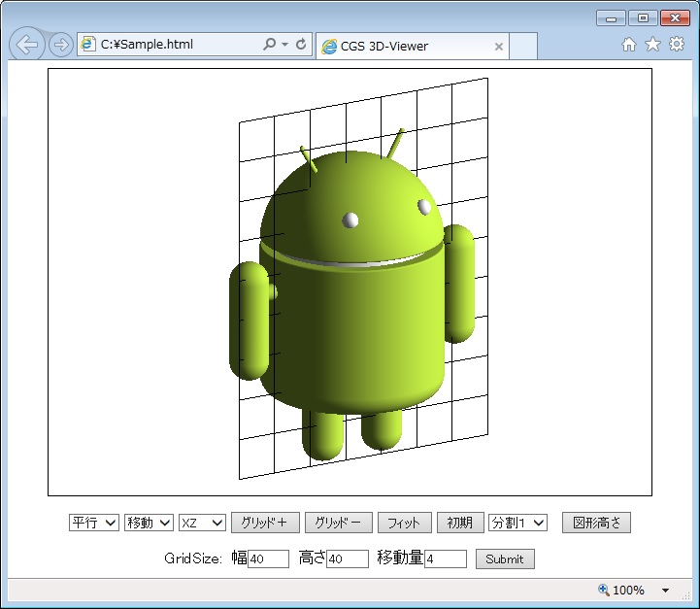Open a new blank tab
Screen dimensions: 700x609
(522, 46)
